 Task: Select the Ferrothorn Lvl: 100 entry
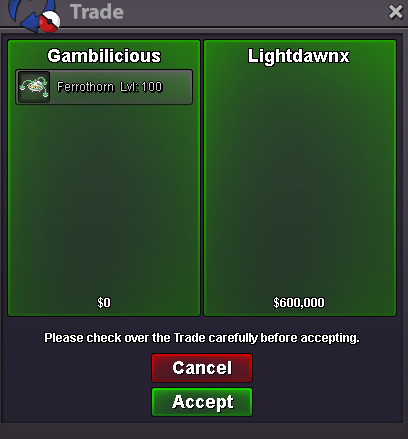(x=104, y=87)
